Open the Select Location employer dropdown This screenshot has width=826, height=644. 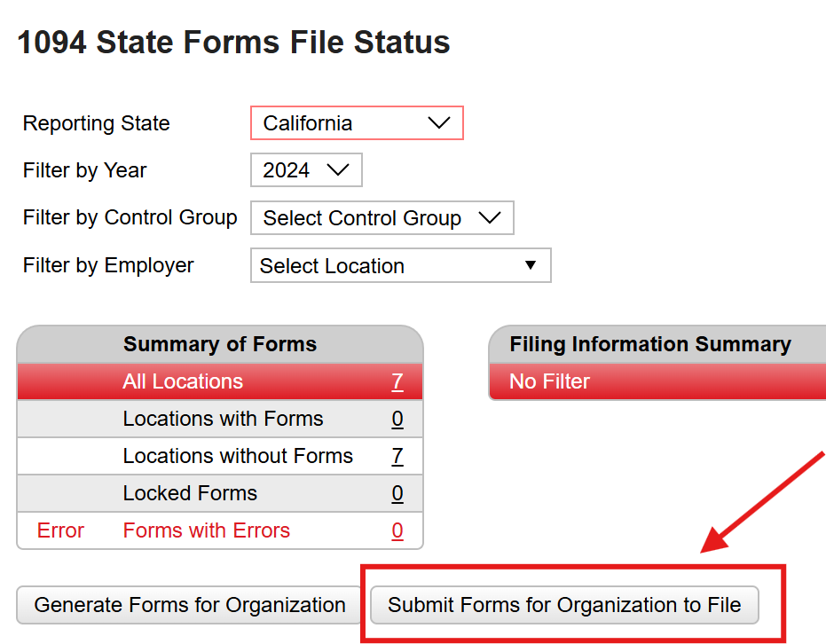click(x=399, y=265)
